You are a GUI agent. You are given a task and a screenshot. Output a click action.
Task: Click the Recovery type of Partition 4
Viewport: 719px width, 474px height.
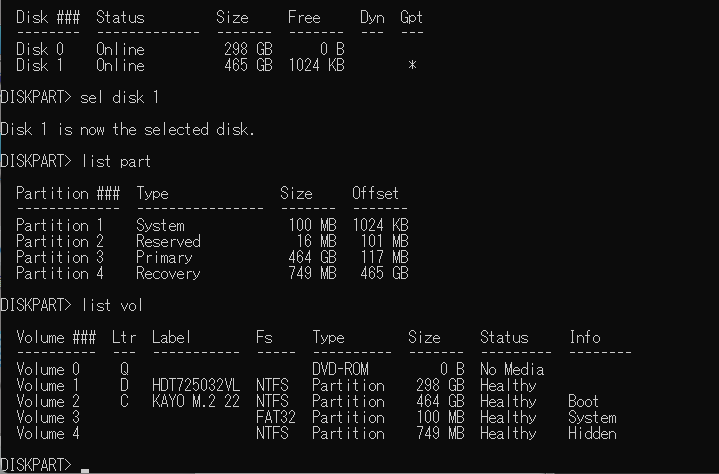click(x=168, y=274)
